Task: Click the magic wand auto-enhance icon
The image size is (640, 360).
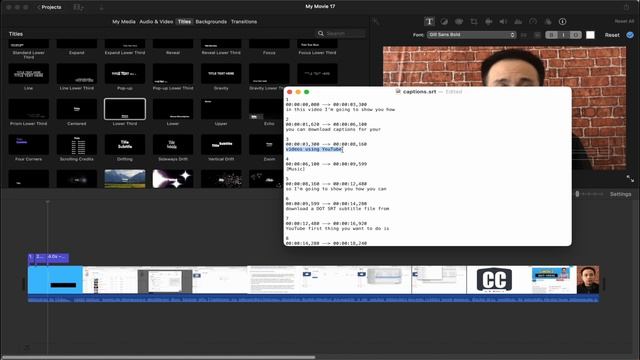Action: point(376,22)
